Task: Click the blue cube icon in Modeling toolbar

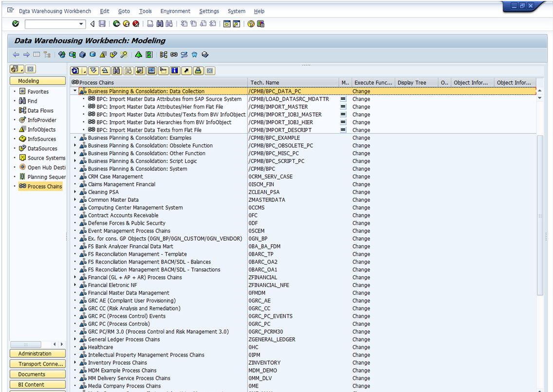Action: point(83,54)
